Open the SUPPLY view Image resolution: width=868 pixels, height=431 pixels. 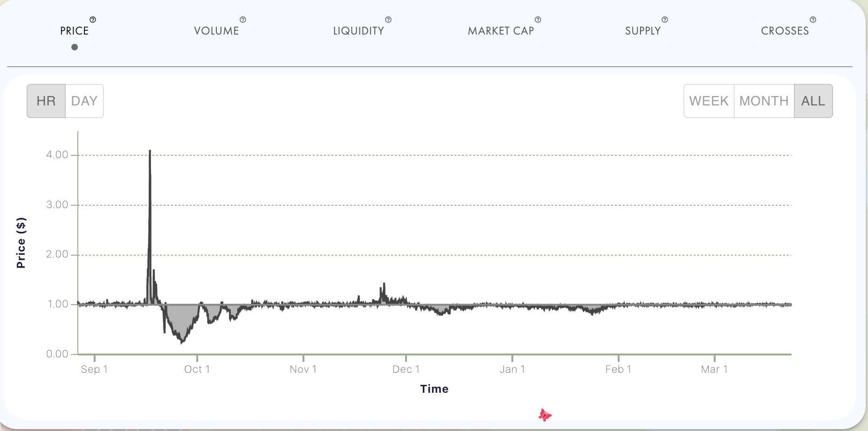coord(643,31)
